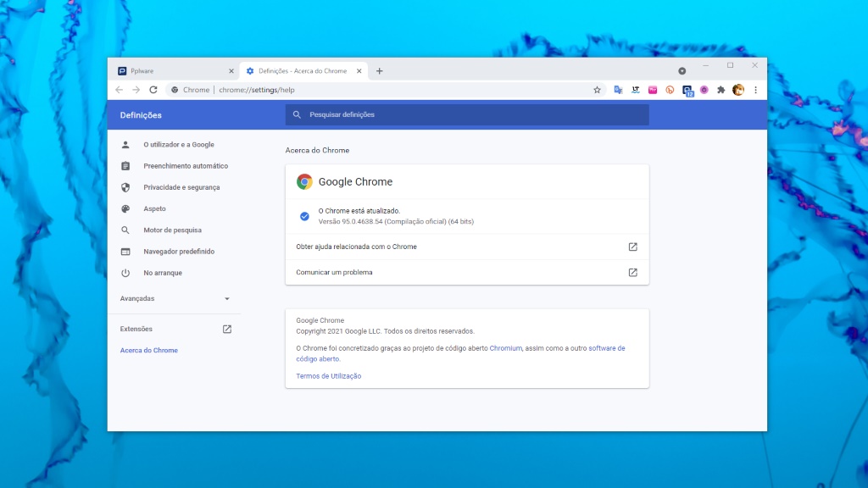Click the purple round extension icon
Image resolution: width=868 pixels, height=488 pixels.
pyautogui.click(x=704, y=90)
